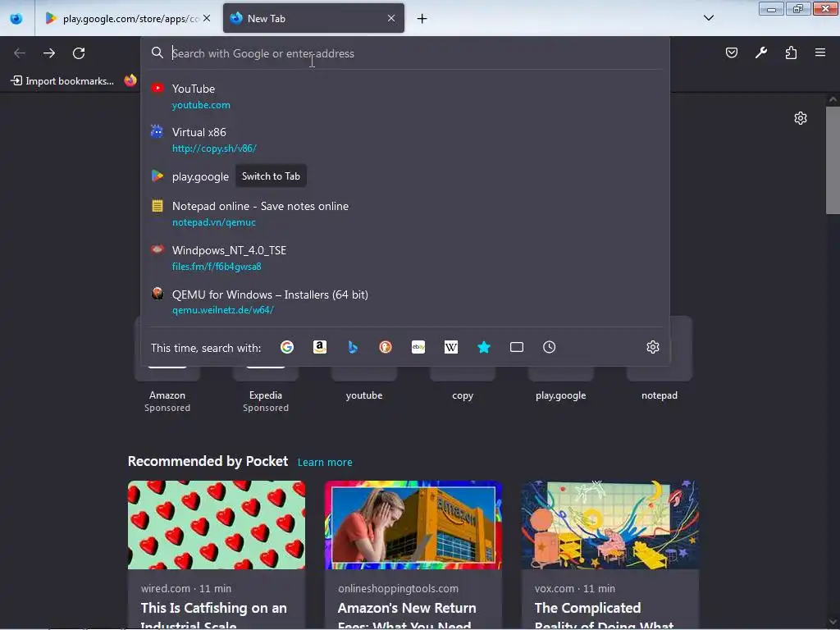
Task: Open Amazon's New Return headline link
Action: click(407, 615)
